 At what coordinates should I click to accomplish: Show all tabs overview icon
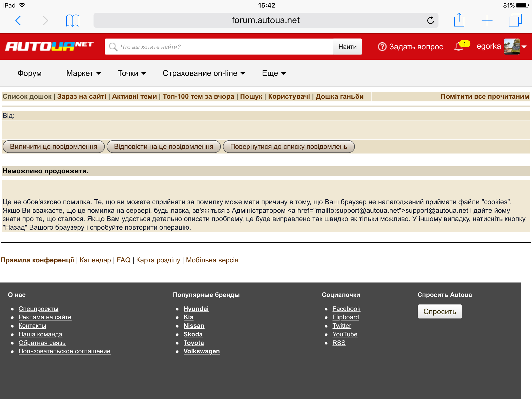pyautogui.click(x=515, y=20)
